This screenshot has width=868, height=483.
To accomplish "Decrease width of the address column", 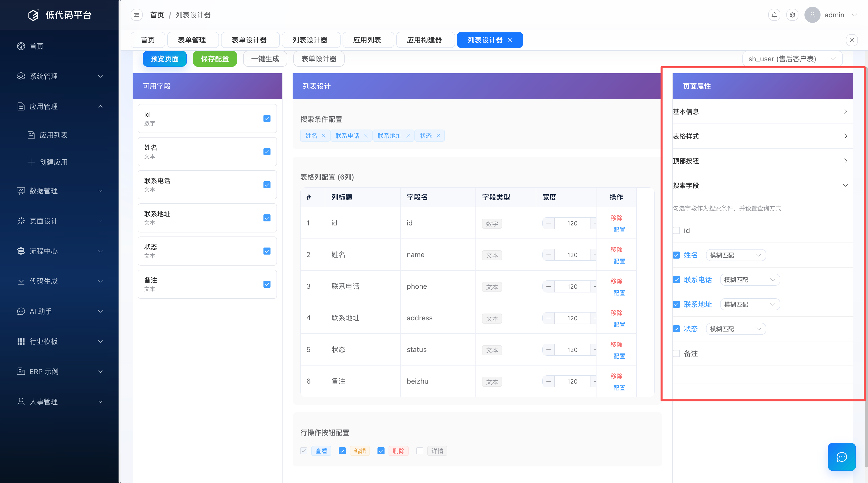I will click(x=549, y=318).
